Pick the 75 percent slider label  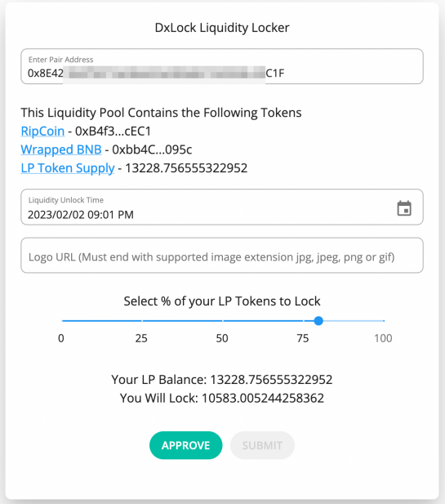[303, 338]
